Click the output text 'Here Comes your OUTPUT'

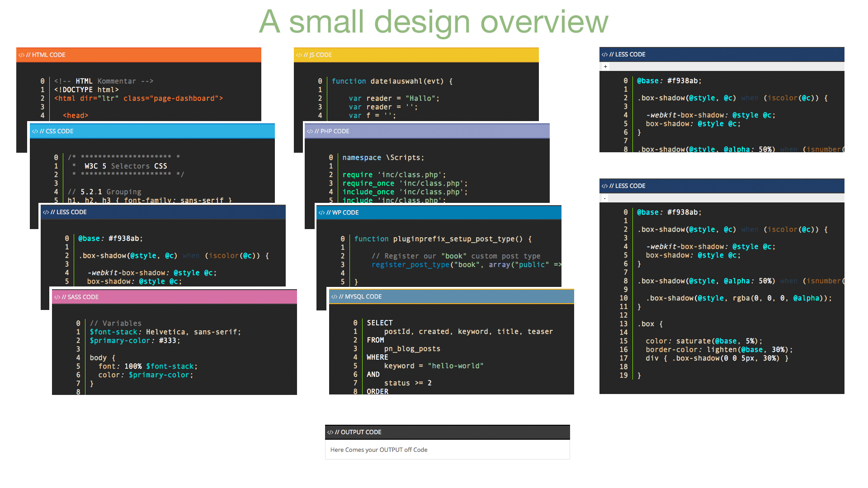click(367, 450)
